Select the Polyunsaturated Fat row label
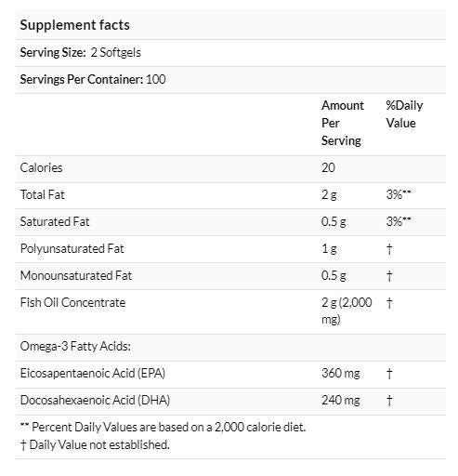 click(72, 249)
